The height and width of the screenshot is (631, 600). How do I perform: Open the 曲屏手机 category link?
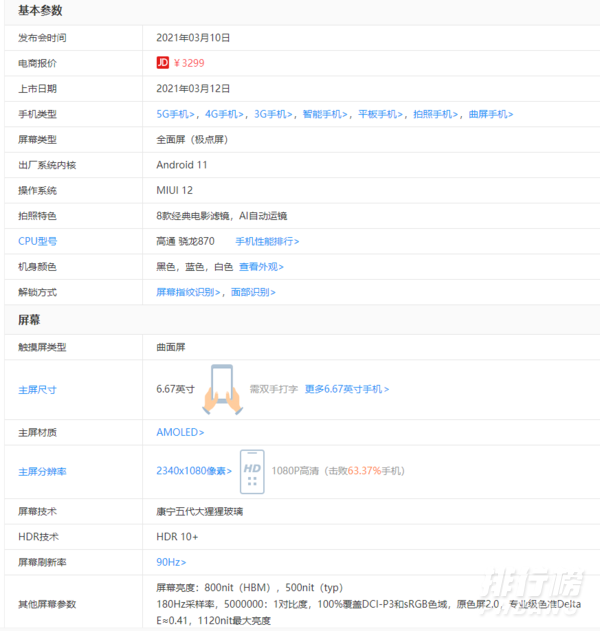coord(491,114)
